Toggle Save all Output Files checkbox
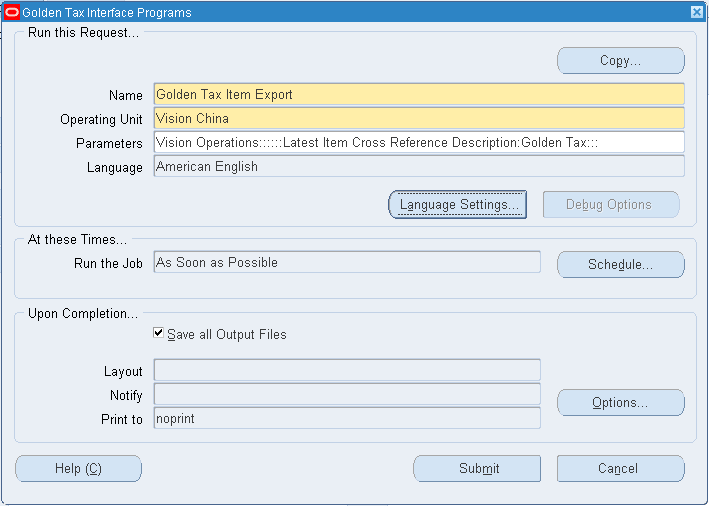Image resolution: width=709 pixels, height=506 pixels. coord(158,333)
